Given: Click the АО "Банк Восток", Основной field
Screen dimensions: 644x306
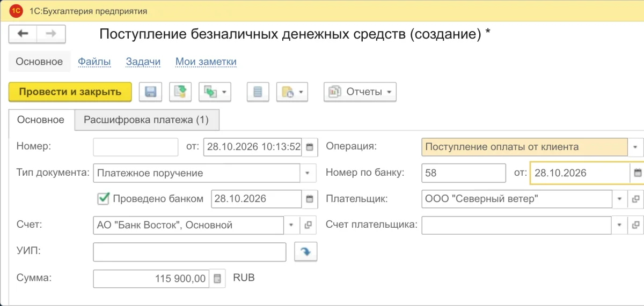Looking at the screenshot, I should [188, 225].
